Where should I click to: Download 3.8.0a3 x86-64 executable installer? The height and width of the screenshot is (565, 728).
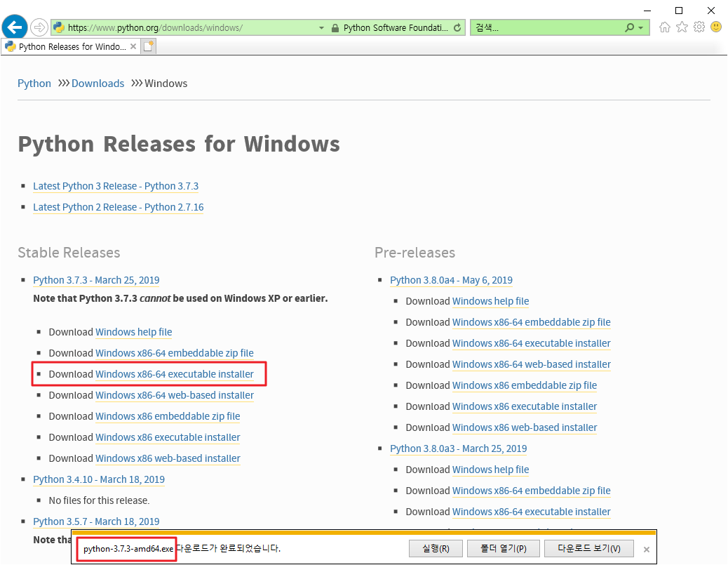[532, 512]
